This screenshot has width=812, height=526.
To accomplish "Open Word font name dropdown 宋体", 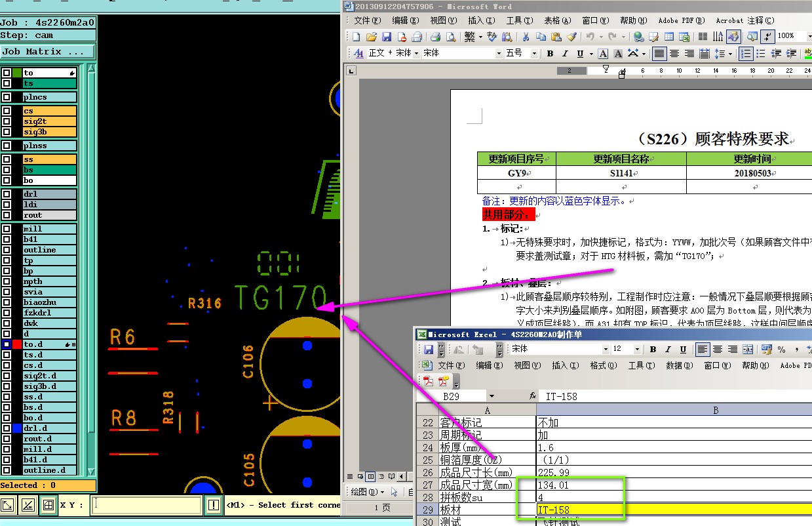I will click(499, 53).
